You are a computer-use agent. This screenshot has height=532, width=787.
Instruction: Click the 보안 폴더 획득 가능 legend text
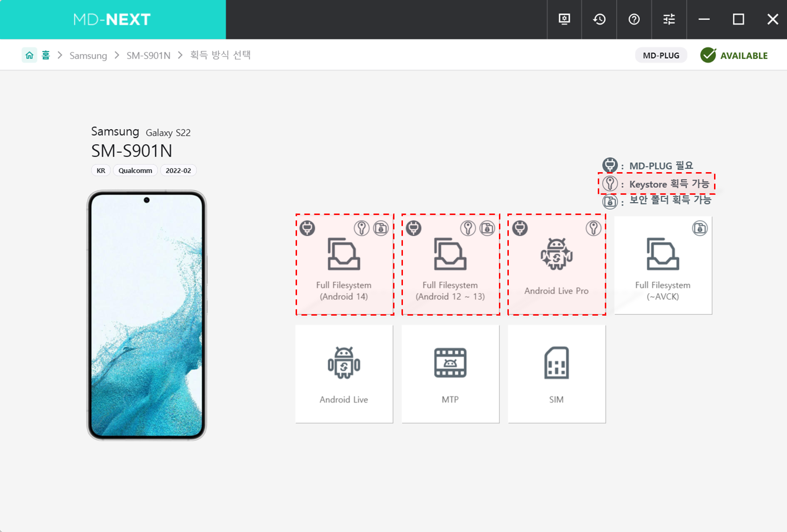click(x=670, y=200)
